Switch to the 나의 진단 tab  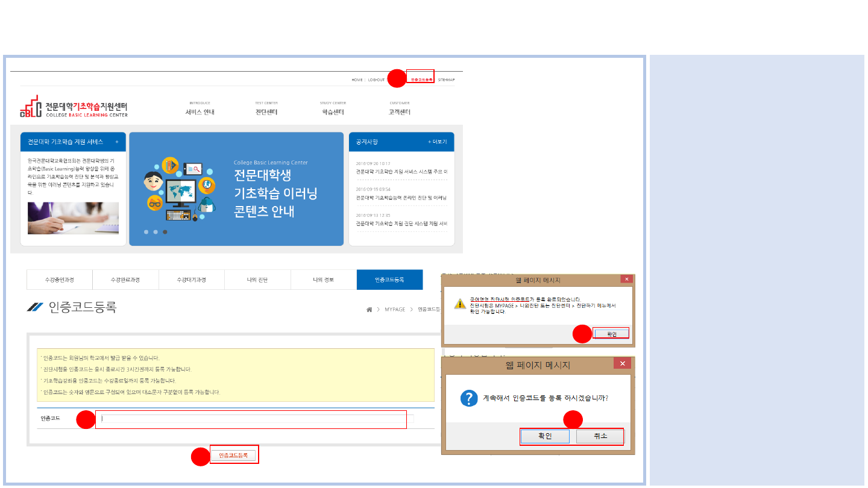tap(257, 280)
